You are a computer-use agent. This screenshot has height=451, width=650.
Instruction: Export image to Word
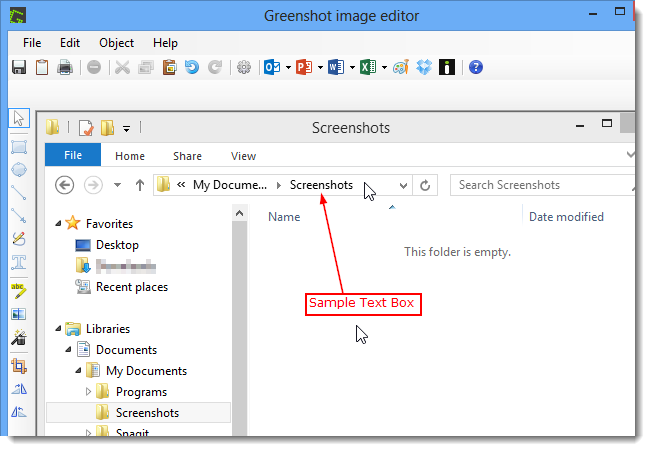(336, 67)
